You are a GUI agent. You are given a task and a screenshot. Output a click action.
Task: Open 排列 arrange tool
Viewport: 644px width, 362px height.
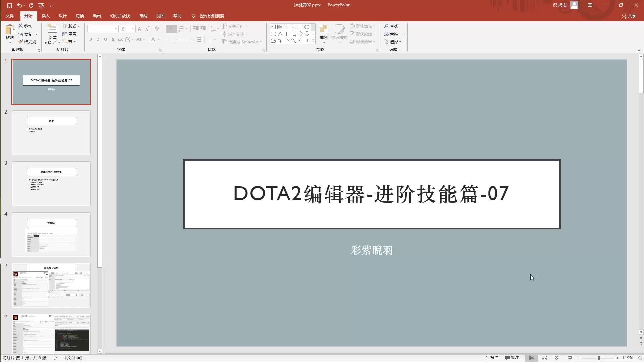coord(323,33)
